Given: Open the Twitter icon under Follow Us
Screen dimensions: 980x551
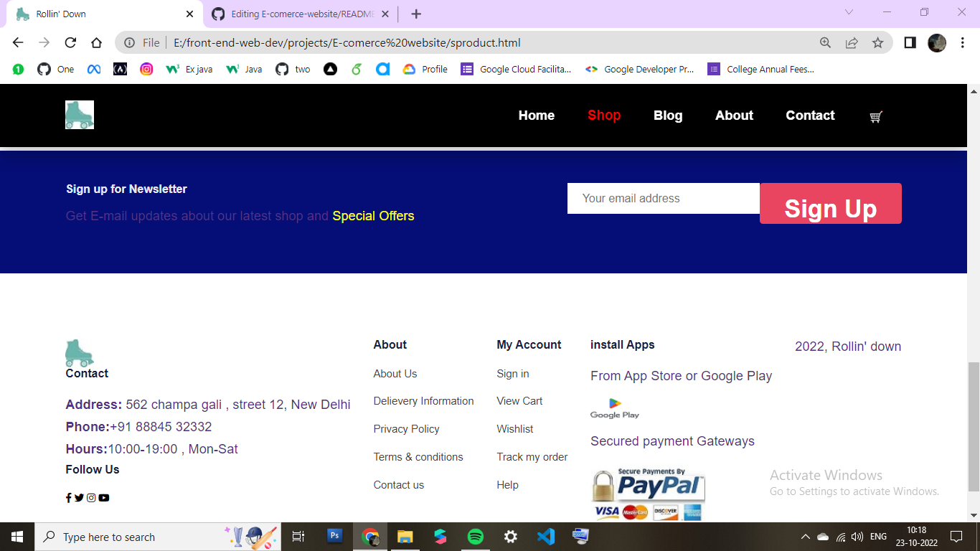Looking at the screenshot, I should pyautogui.click(x=79, y=498).
